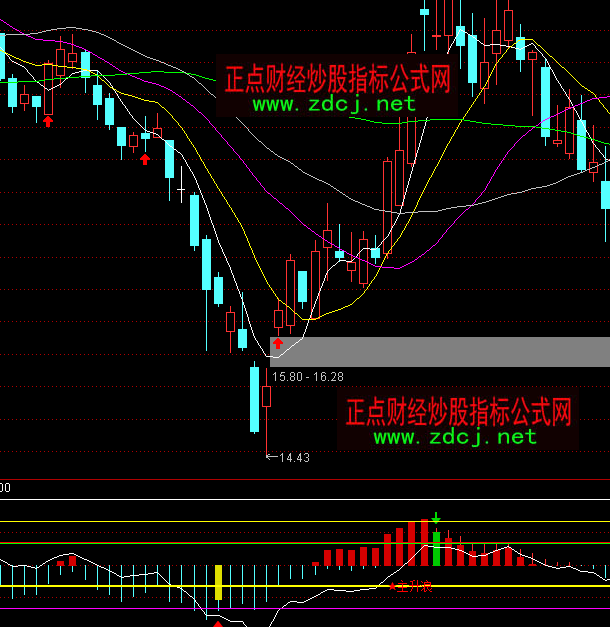
Task: Open the upper www.zdcj.net link
Action: click(x=333, y=103)
